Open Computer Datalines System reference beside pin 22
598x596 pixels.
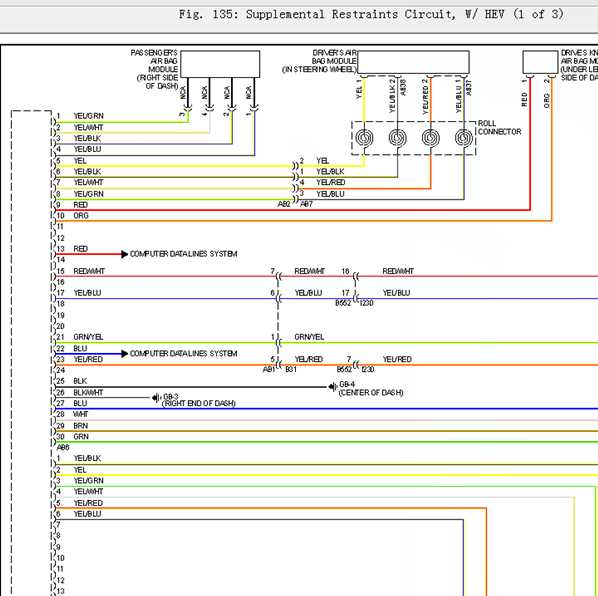click(x=183, y=354)
